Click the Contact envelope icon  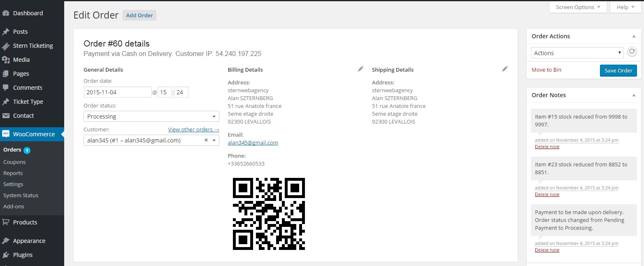click(6, 116)
